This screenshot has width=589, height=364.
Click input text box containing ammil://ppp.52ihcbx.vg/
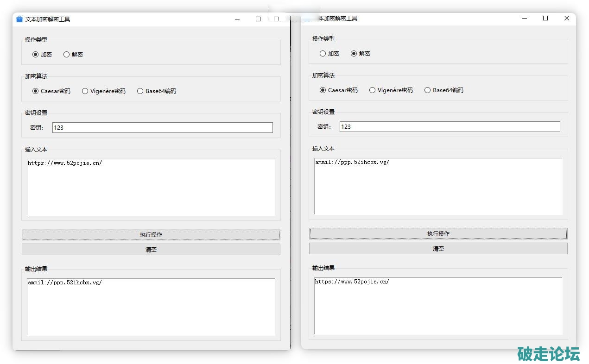click(438, 186)
